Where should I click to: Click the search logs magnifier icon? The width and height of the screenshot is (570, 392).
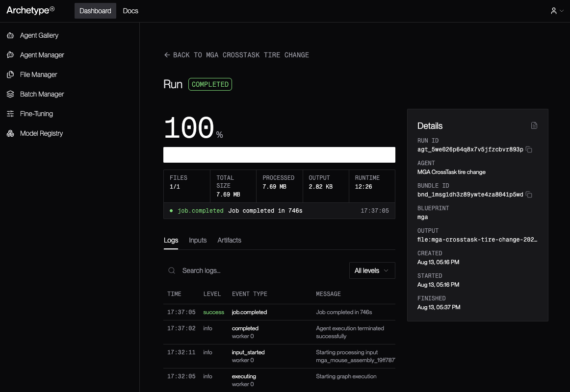[172, 270]
